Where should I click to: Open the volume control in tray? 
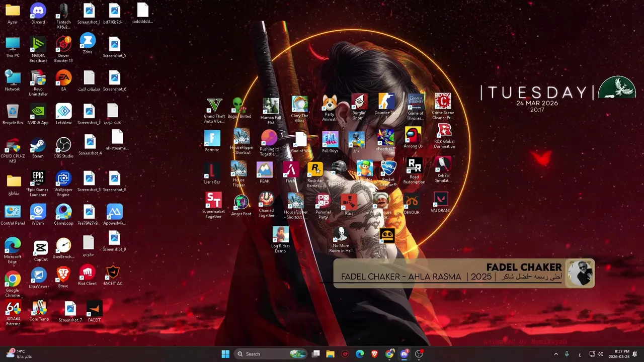[600, 354]
